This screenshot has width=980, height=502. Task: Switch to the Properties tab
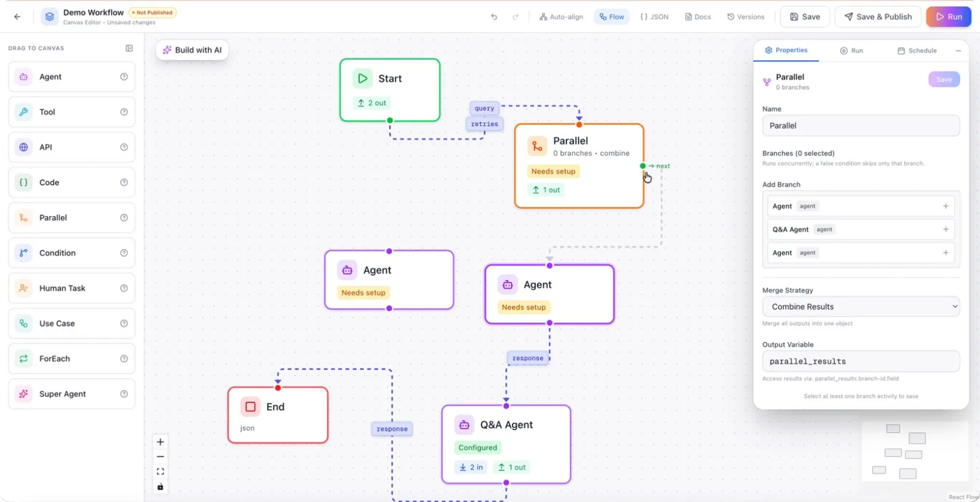(x=786, y=50)
